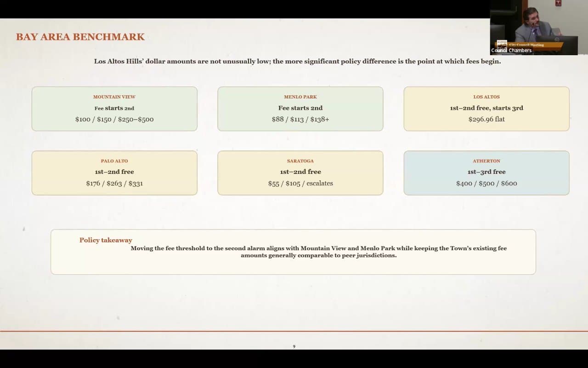588x368 pixels.
Task: Click the speaker video thumbnail
Action: coord(534,28)
